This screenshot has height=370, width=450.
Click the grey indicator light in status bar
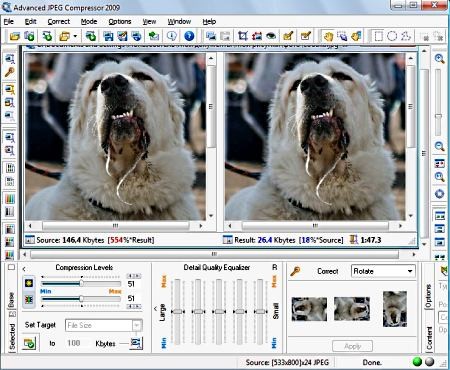coord(430,362)
